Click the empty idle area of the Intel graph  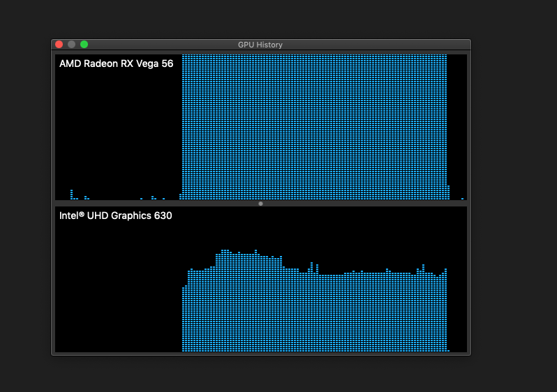(119, 293)
